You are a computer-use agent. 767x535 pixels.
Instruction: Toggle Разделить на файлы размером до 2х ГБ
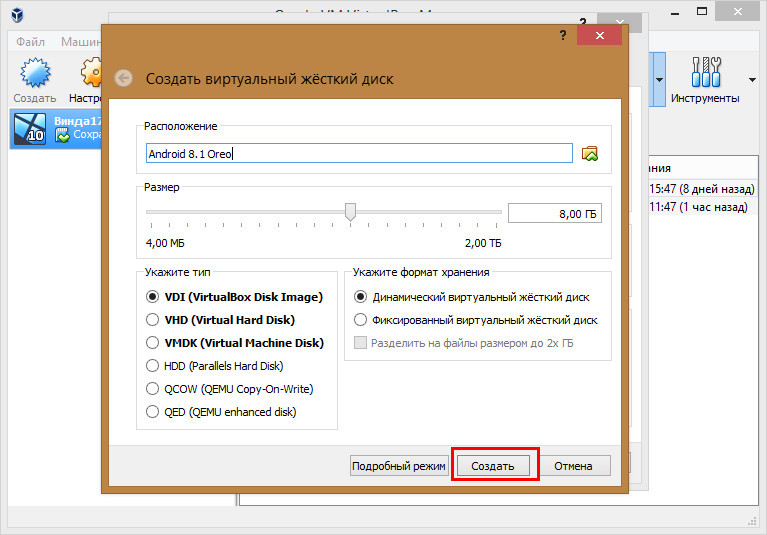point(463,343)
